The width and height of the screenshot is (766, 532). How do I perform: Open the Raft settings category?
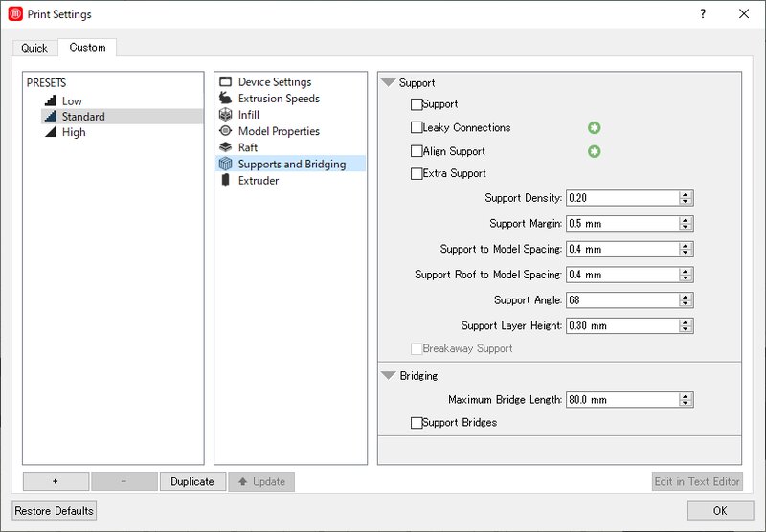291,147
